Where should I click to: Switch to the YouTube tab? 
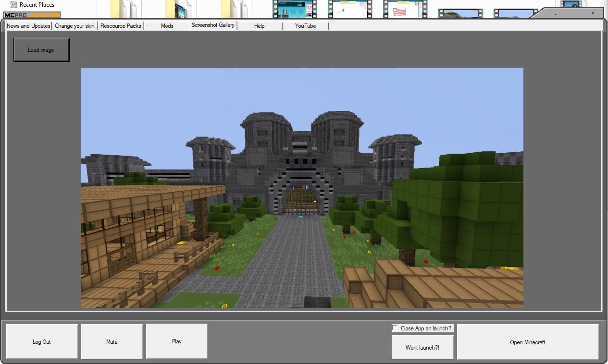(x=305, y=26)
